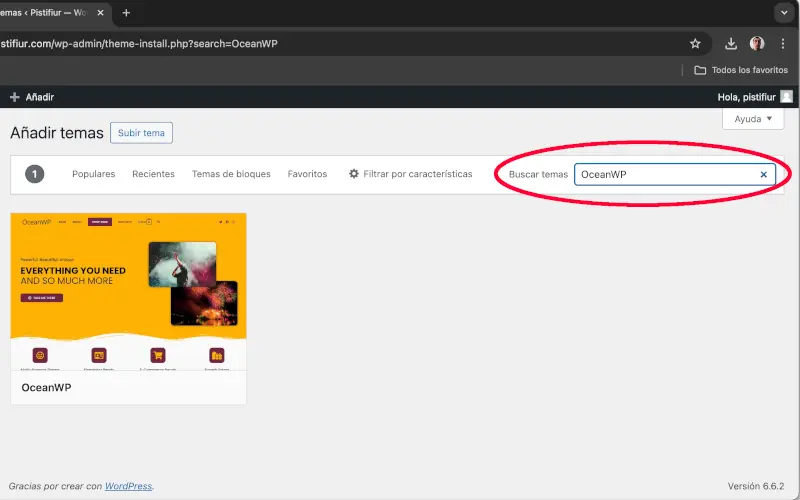Open the Chrome profile avatar
The width and height of the screenshot is (800, 500).
coord(757,44)
